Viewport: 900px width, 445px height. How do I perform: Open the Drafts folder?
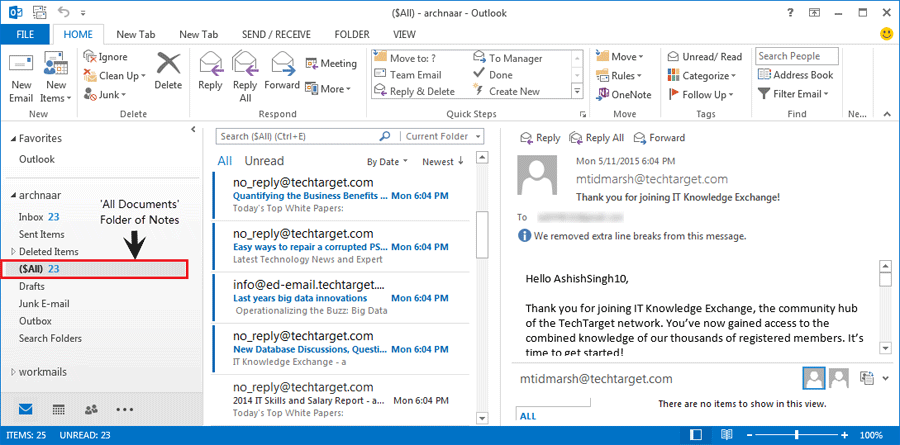pos(32,286)
